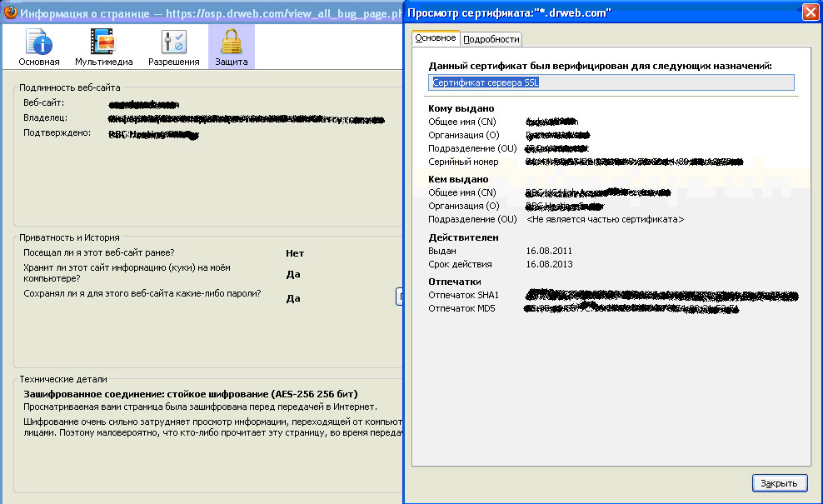
Task: Click the question 'Посещал ли я этот веб-сайт ранее?'
Action: click(x=98, y=252)
